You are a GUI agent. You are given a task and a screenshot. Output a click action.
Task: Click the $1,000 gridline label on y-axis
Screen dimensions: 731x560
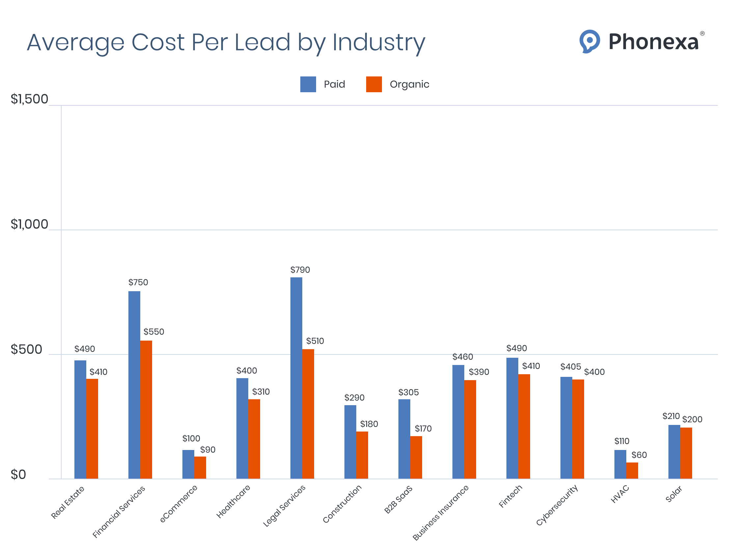tap(29, 224)
